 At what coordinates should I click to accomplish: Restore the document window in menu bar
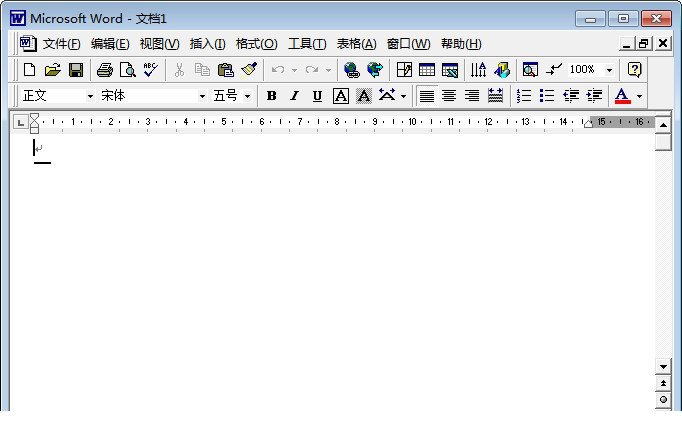(644, 43)
